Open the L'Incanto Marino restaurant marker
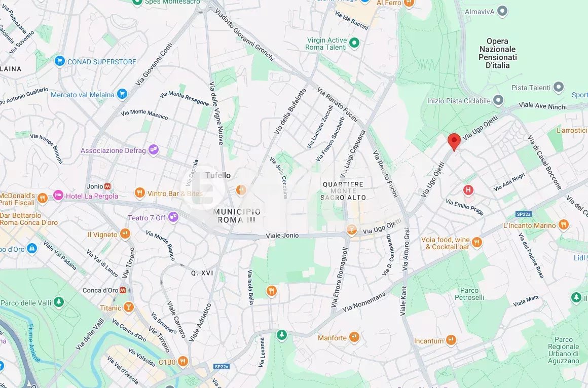 coord(563,225)
